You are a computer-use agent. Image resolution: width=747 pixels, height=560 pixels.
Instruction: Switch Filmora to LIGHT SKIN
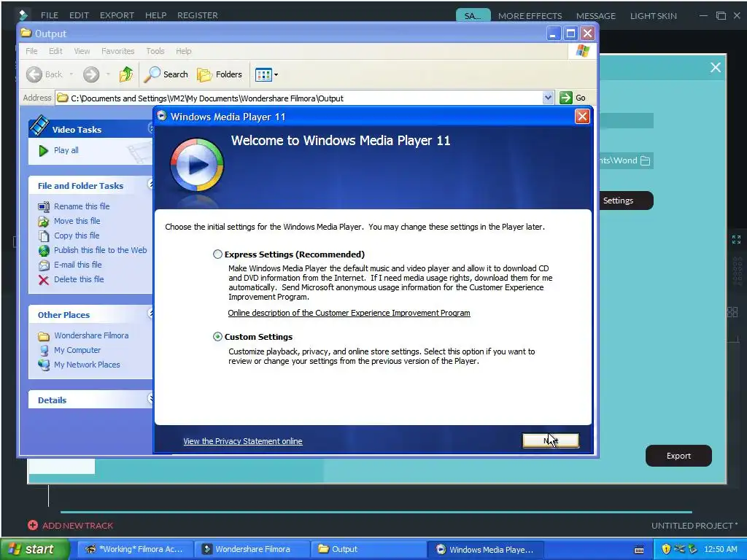pyautogui.click(x=653, y=16)
